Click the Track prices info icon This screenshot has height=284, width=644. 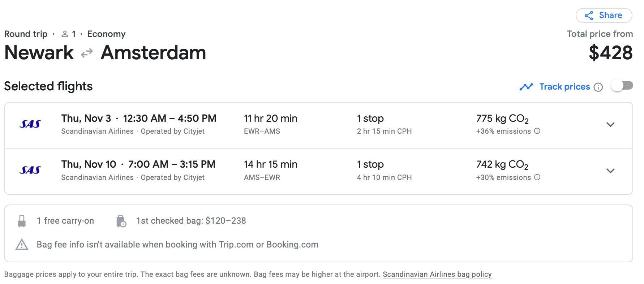(x=598, y=87)
